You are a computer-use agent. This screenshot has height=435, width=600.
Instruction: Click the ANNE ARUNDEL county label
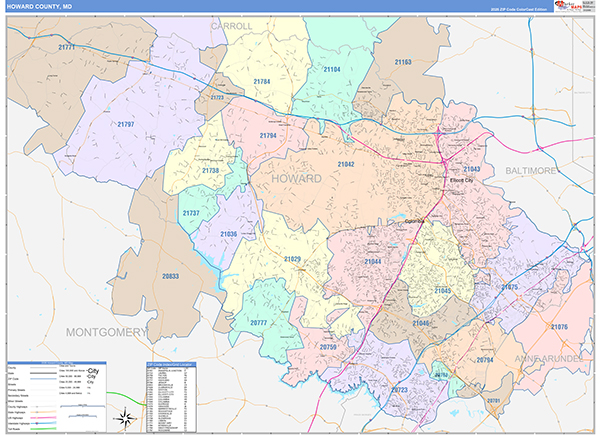(549, 358)
